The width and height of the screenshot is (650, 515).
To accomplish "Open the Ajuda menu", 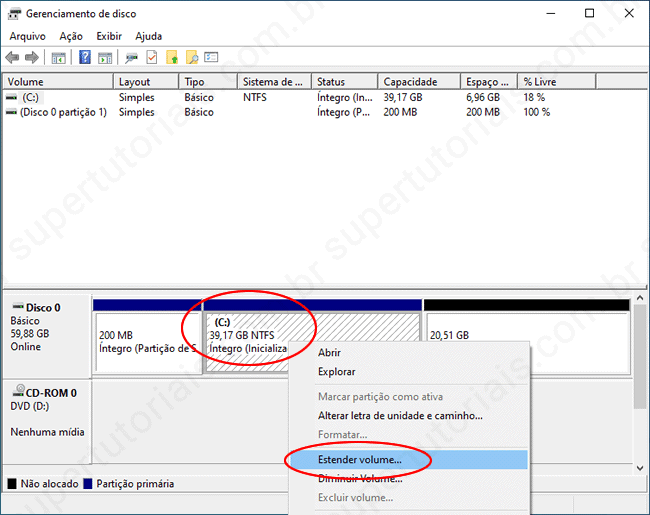I will pos(148,36).
